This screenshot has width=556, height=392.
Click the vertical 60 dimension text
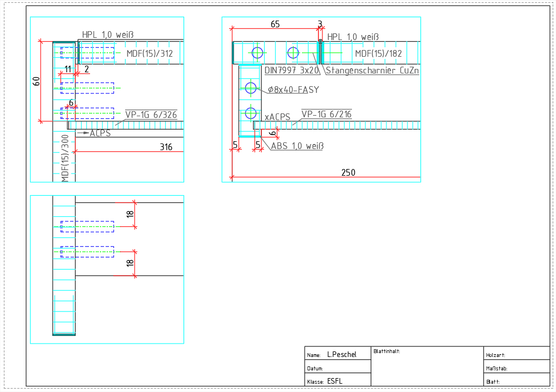(x=37, y=81)
